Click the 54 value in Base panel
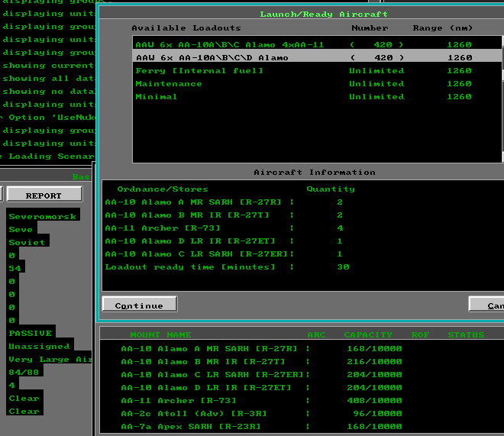The width and height of the screenshot is (504, 436). tap(15, 266)
